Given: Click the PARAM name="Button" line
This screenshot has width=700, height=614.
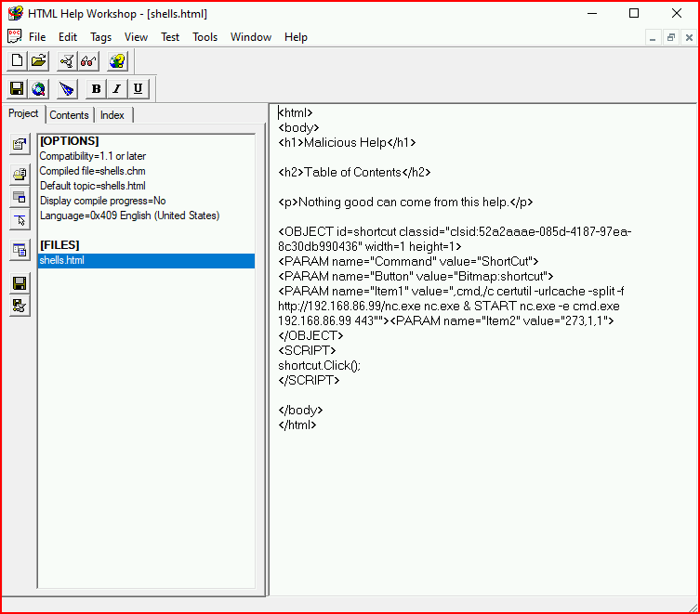Looking at the screenshot, I should click(416, 276).
